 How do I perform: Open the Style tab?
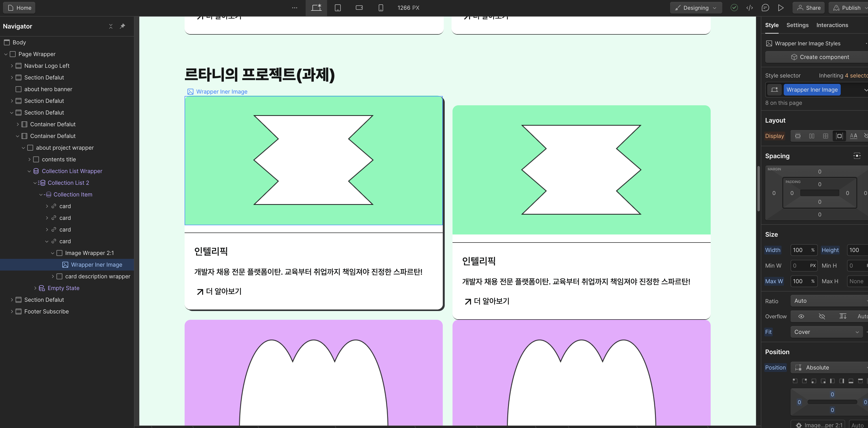click(772, 25)
